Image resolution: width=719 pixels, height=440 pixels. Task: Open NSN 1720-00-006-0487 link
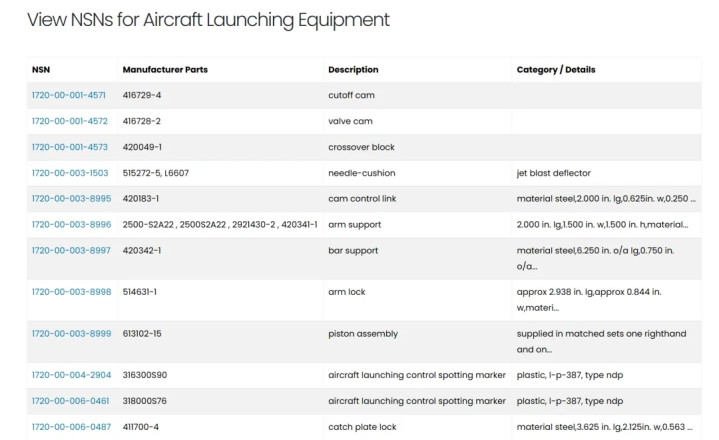(x=70, y=428)
